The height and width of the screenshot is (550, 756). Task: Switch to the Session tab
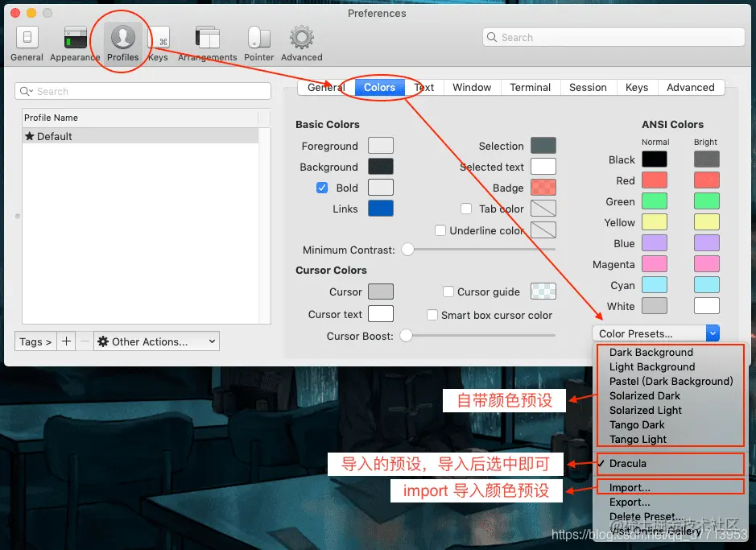click(588, 87)
